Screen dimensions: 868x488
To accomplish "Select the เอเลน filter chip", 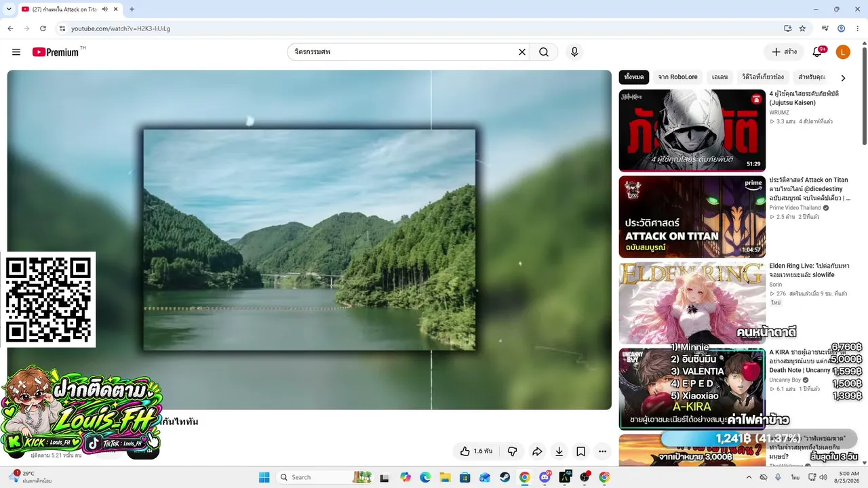I will pyautogui.click(x=720, y=77).
